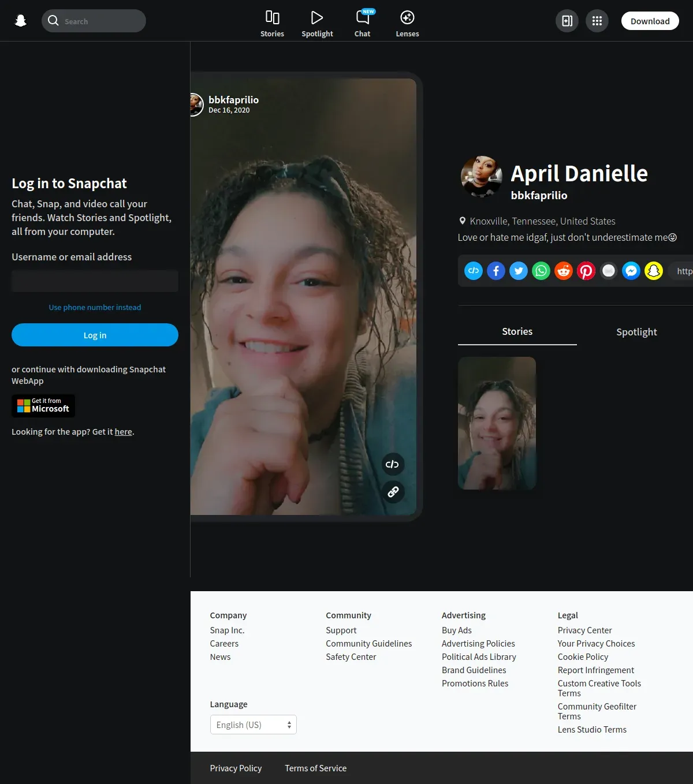Open Your Privacy Choices link
The image size is (693, 784).
click(596, 644)
